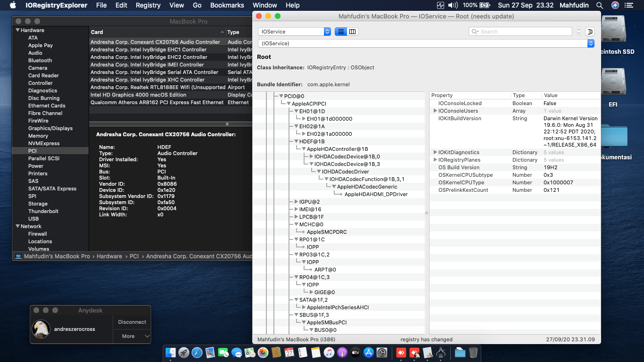644x362 pixels.
Task: Open App Store from the Dock
Action: pos(369,352)
